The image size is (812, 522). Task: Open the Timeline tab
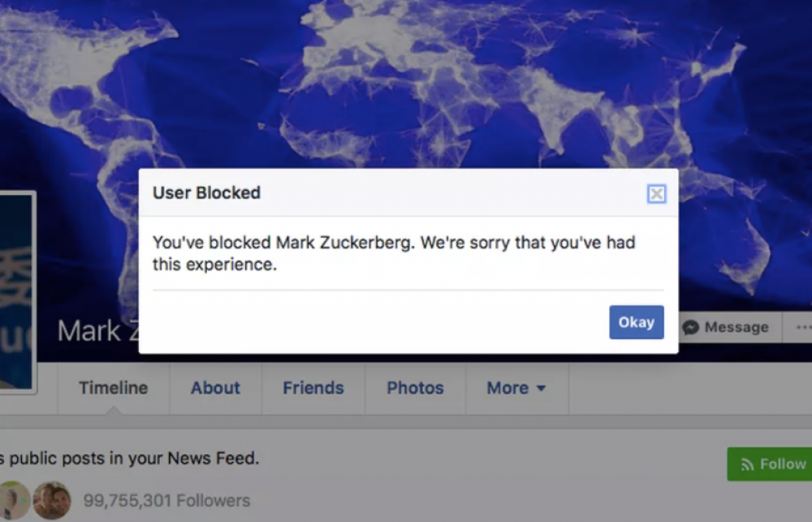tap(114, 388)
